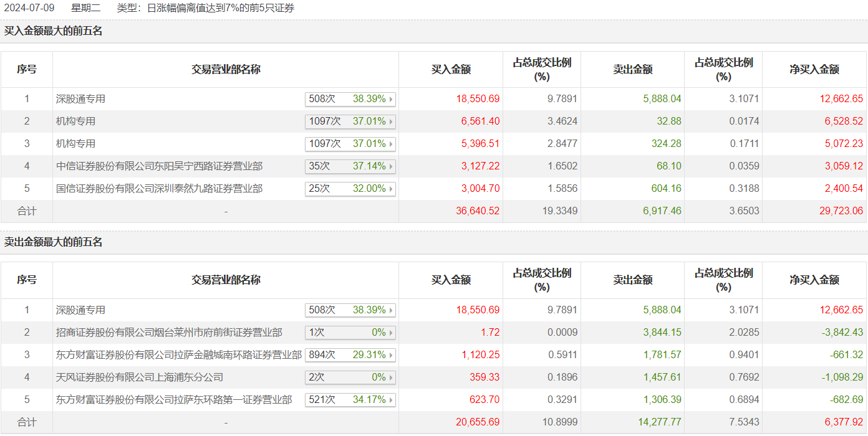Click 机构专用 in row 2 of the buy table
This screenshot has width=868, height=436.
pyautogui.click(x=75, y=121)
